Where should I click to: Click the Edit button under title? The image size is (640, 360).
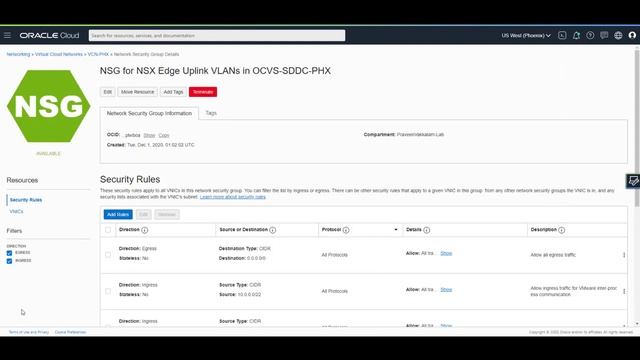coord(107,92)
